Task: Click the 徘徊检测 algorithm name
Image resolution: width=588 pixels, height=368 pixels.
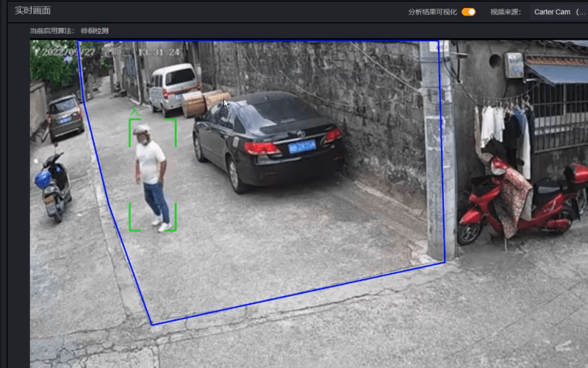Action: (x=95, y=30)
